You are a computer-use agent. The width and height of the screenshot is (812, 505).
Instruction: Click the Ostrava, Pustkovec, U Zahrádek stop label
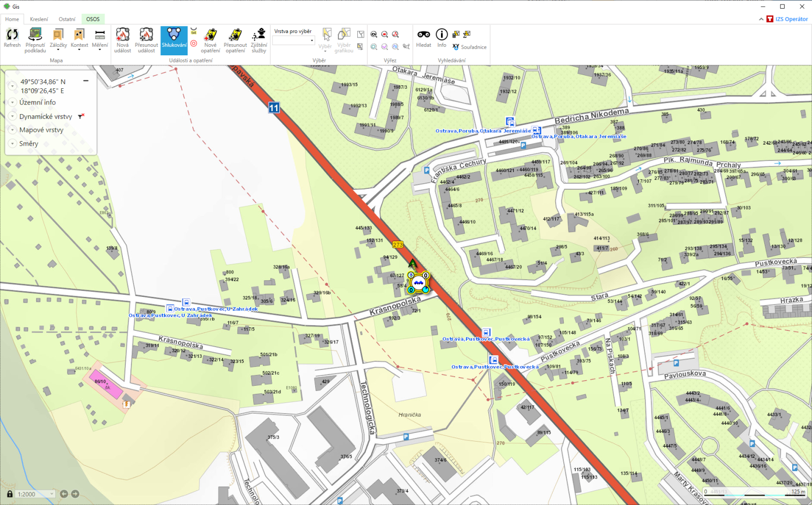(x=216, y=309)
